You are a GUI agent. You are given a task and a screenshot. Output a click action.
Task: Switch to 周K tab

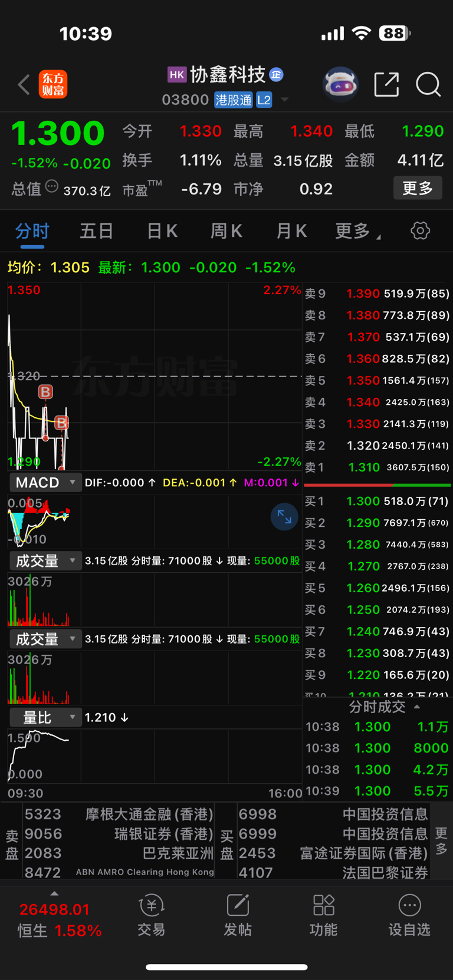226,230
